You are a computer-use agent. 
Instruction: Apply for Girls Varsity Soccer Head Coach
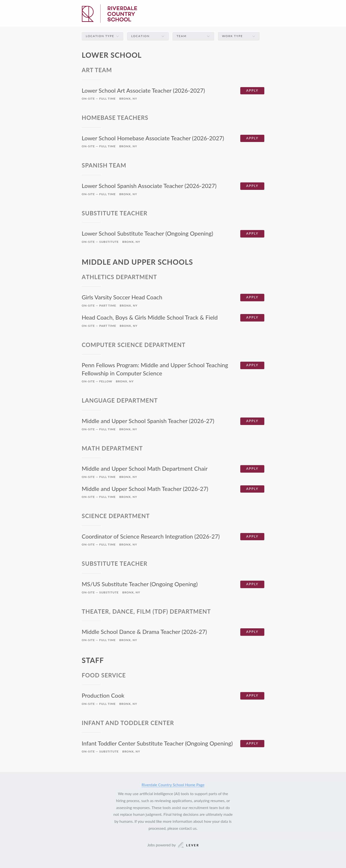(x=252, y=297)
